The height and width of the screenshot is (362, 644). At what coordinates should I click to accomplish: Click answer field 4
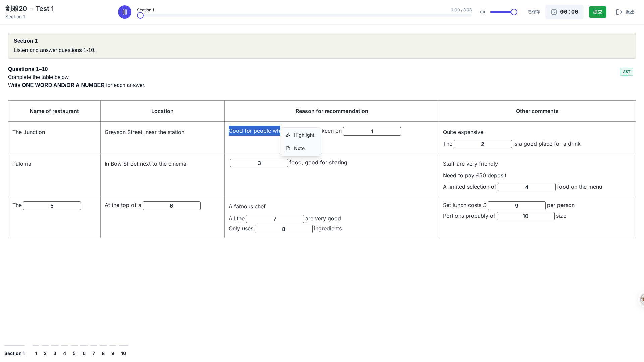(527, 187)
